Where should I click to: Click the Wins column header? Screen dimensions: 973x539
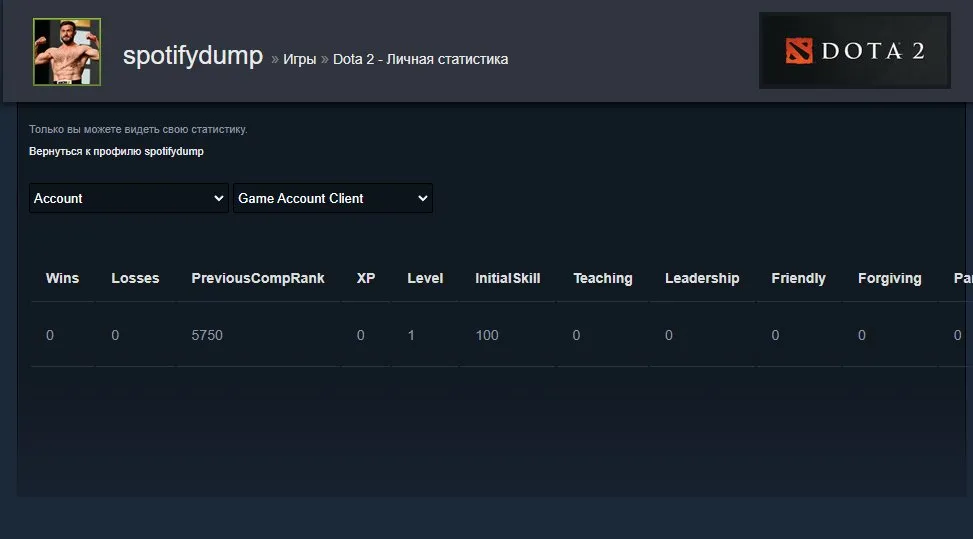point(62,278)
